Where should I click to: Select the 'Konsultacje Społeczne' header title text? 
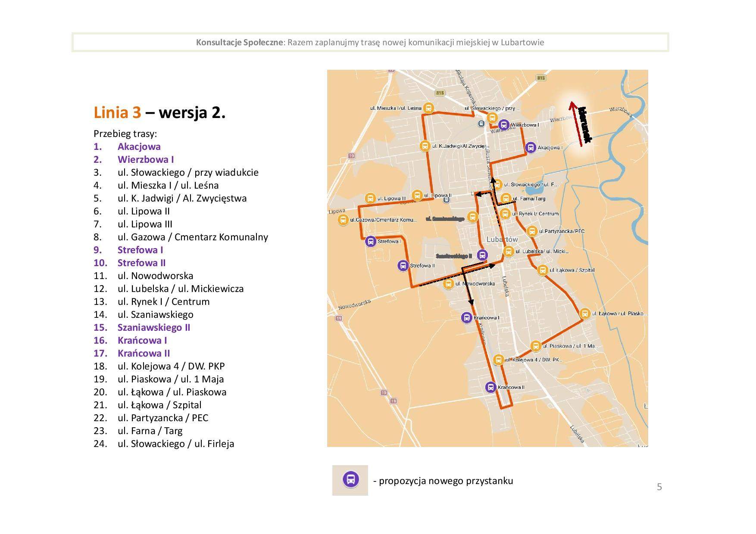point(240,42)
